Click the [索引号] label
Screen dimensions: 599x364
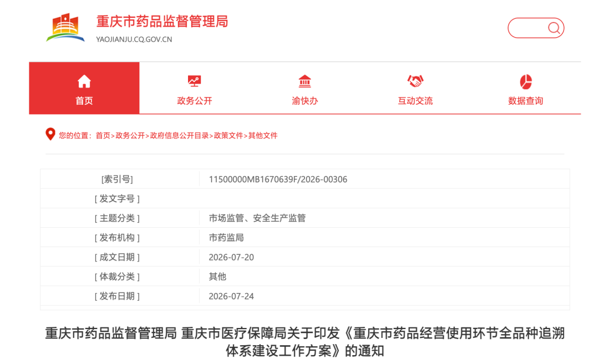point(117,180)
